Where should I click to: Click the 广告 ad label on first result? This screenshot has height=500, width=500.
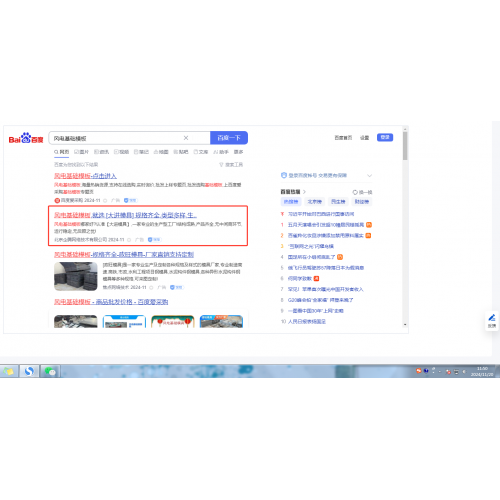pos(115,201)
